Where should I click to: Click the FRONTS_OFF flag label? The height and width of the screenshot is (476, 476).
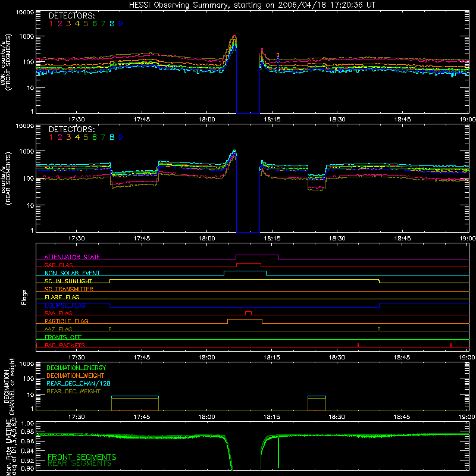pos(63,337)
